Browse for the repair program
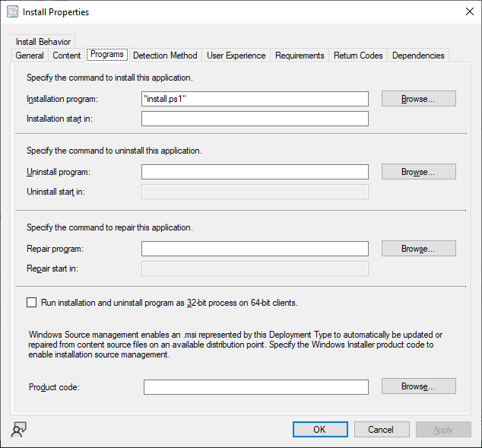The image size is (482, 448). (419, 249)
